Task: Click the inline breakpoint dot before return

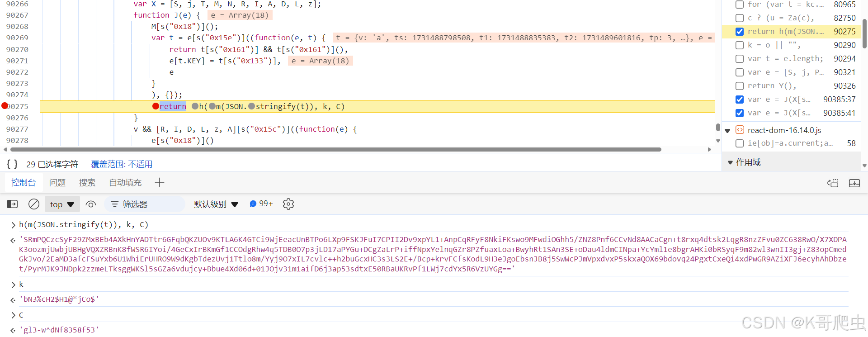Action: (156, 106)
